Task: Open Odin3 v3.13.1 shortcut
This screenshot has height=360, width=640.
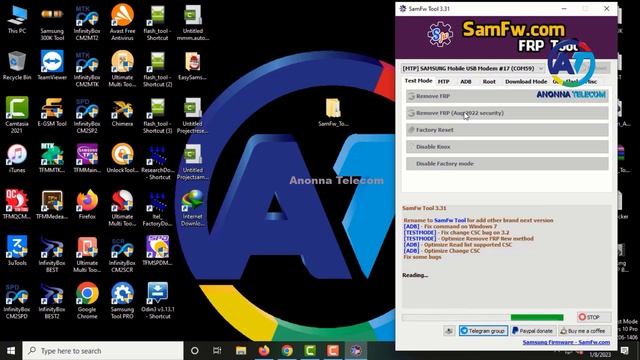Action: [157, 301]
